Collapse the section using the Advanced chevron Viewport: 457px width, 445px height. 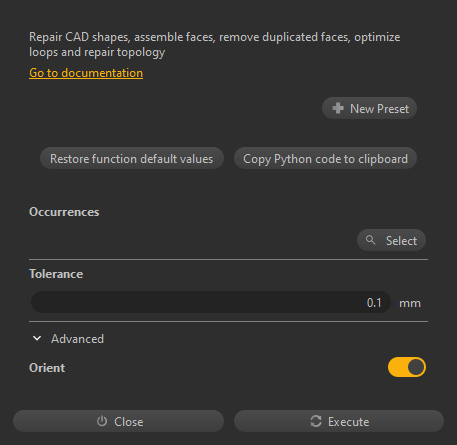37,338
